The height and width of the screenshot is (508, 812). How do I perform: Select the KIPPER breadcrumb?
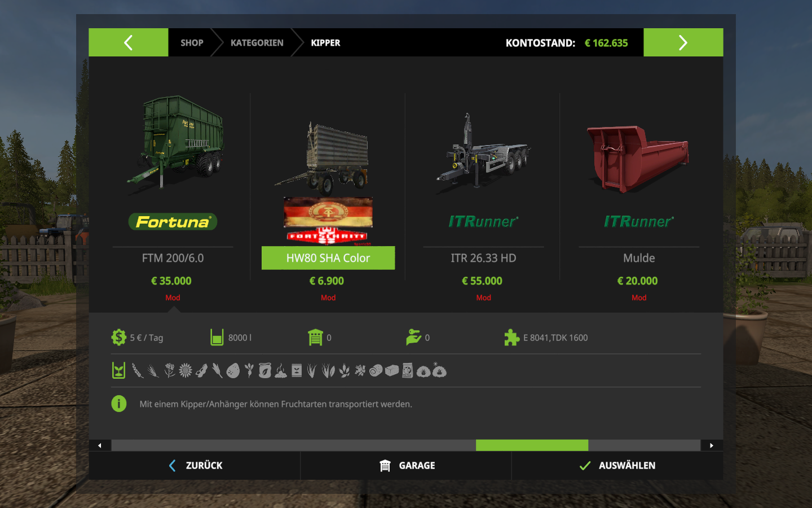(x=325, y=43)
